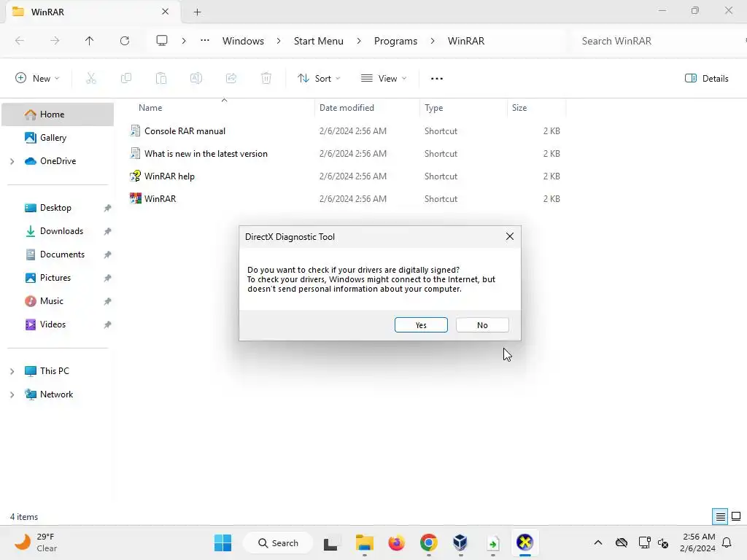The width and height of the screenshot is (747, 560).
Task: Click WinRAR segment in the breadcrumb
Action: point(466,41)
